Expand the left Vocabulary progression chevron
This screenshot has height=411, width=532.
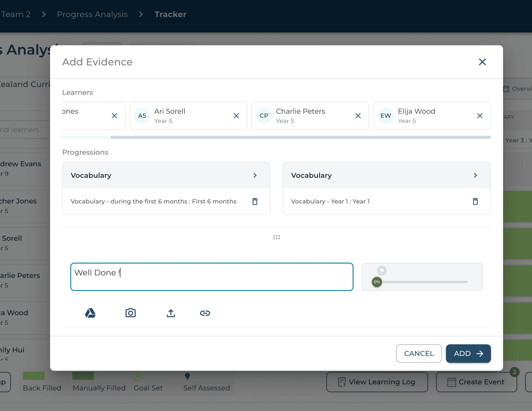(255, 175)
